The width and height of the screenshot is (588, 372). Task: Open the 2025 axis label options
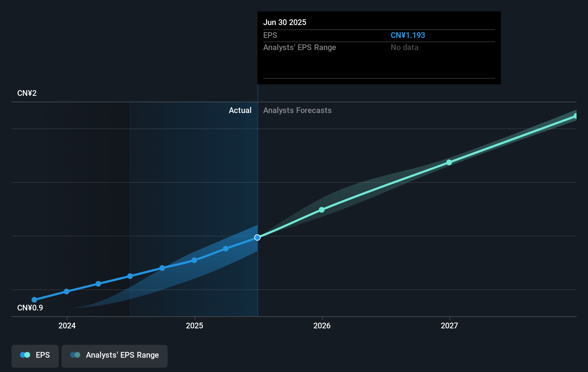[x=194, y=325]
